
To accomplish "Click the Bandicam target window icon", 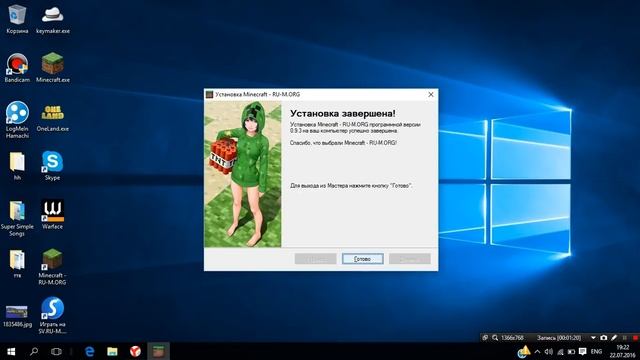I will [x=485, y=338].
